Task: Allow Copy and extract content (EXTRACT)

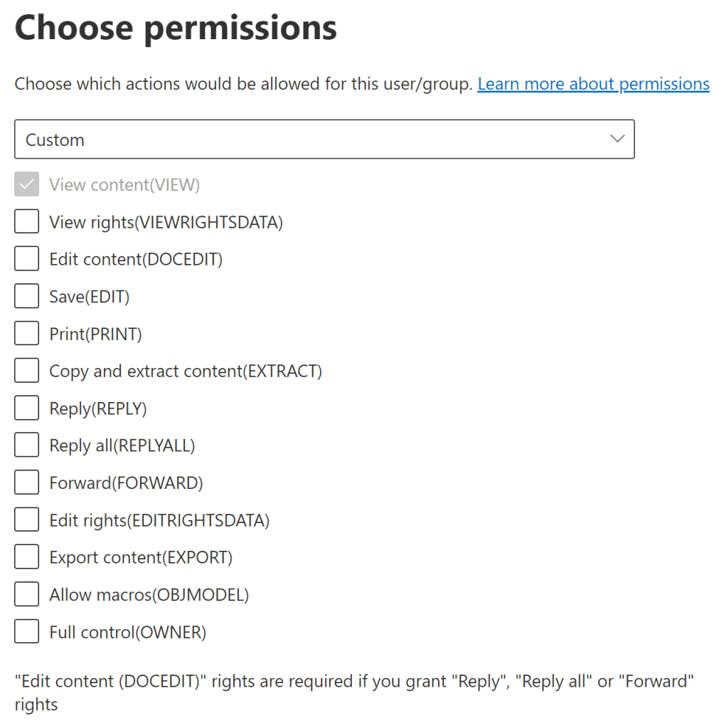Action: [27, 371]
